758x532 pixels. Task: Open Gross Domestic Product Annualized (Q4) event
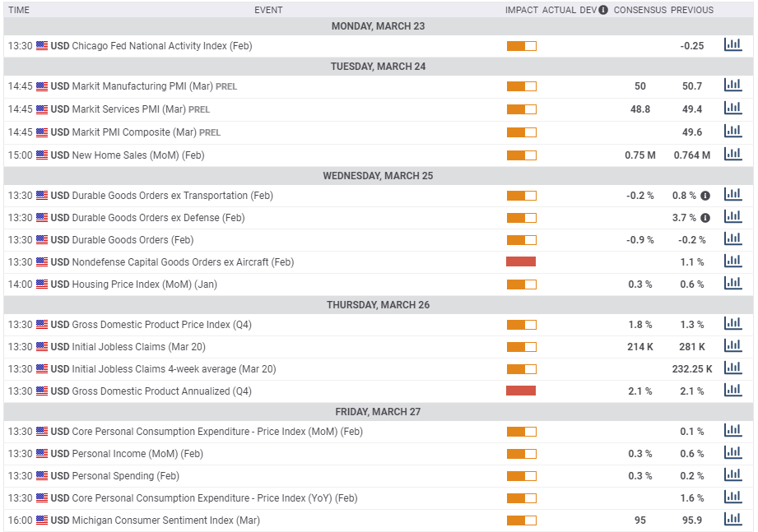click(x=161, y=391)
